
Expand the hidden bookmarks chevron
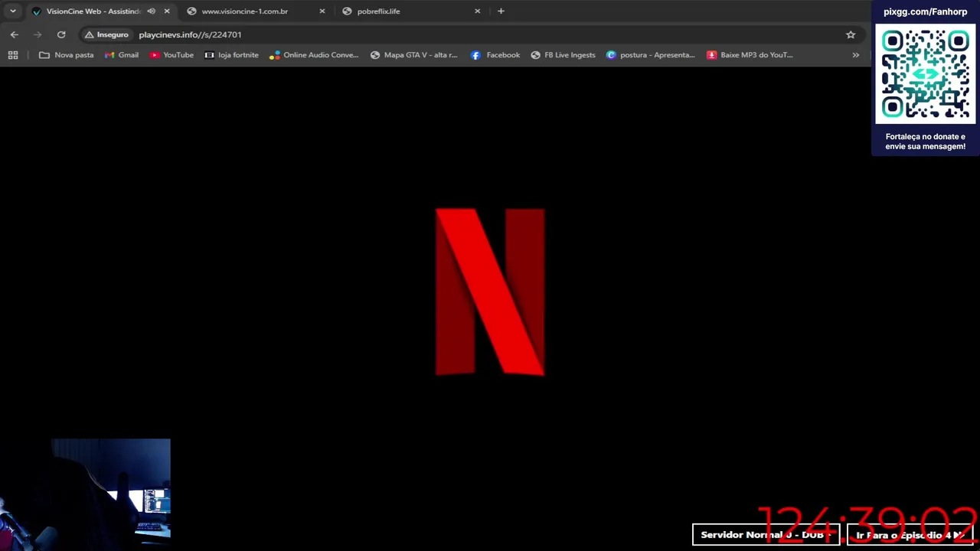coord(855,55)
